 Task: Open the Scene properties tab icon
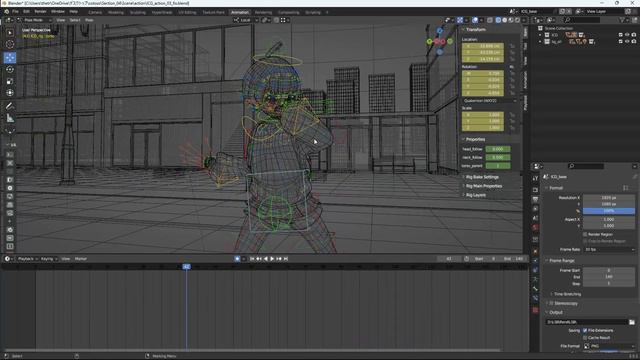536,218
